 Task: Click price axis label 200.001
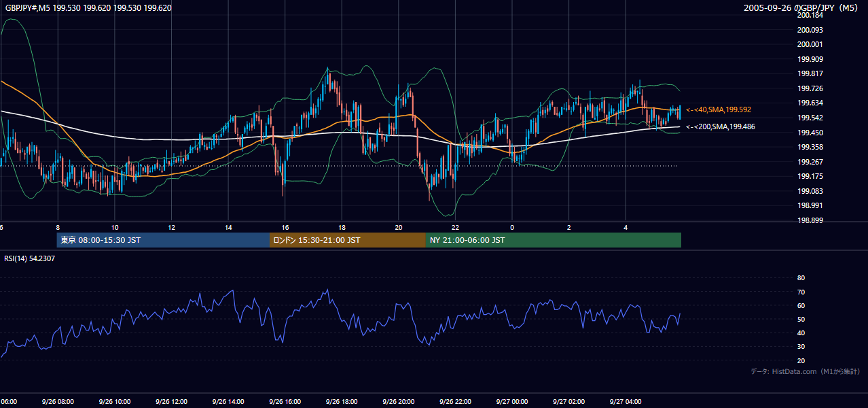click(x=810, y=44)
